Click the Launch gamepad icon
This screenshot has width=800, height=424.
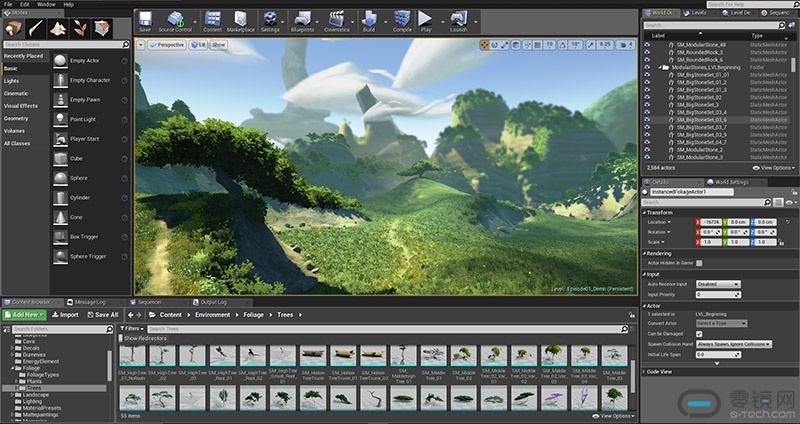coord(458,21)
